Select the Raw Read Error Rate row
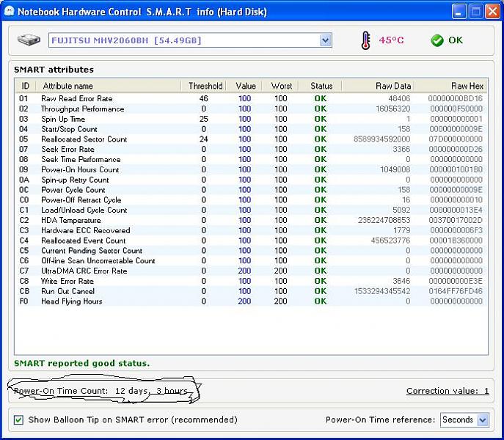This screenshot has height=440, width=504. (x=76, y=98)
